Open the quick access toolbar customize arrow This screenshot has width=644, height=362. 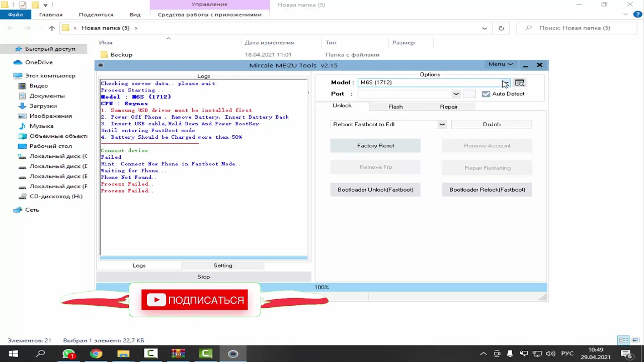(x=45, y=5)
